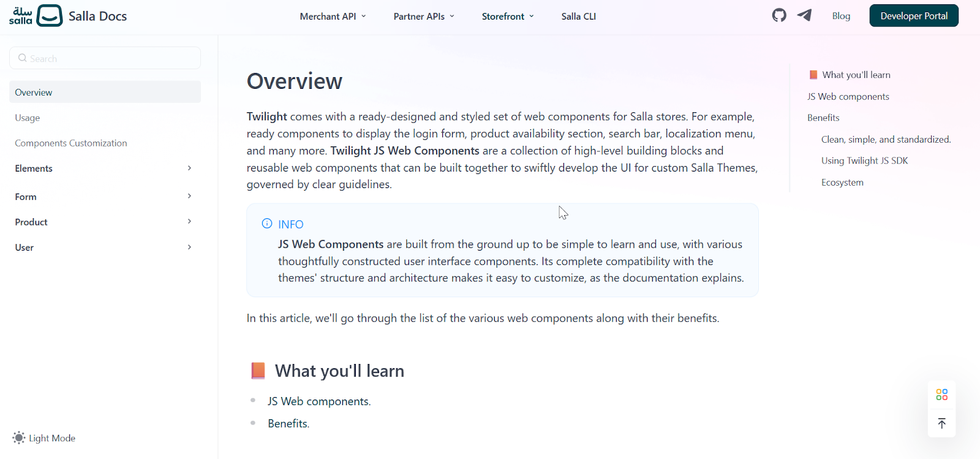Toggle Light Mode setting
Image resolution: width=980 pixels, height=459 pixels.
pyautogui.click(x=44, y=438)
